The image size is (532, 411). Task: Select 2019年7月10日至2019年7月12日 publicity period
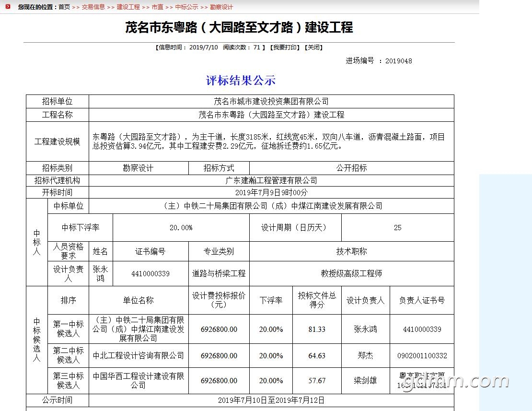pos(271,400)
